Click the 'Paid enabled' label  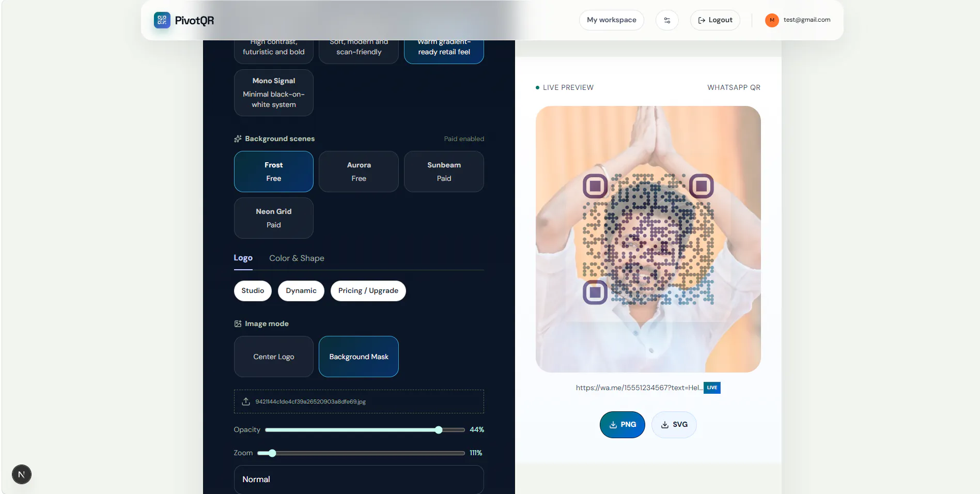click(464, 139)
